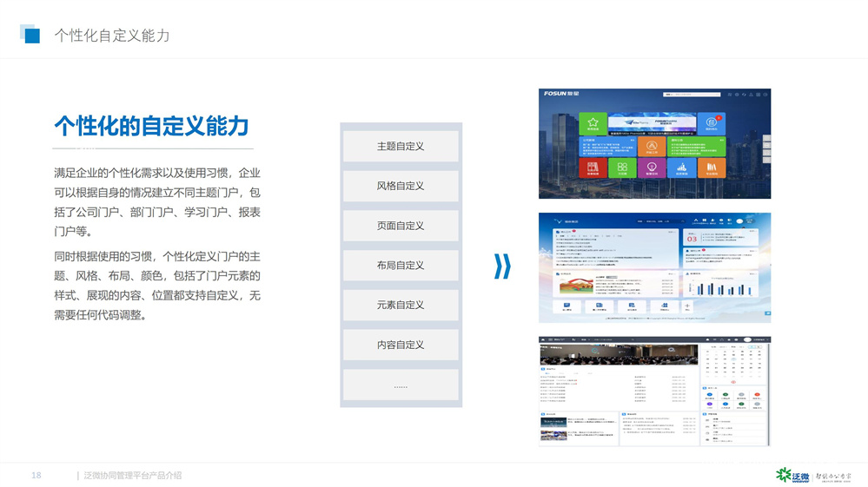Click the calendar in the bottom portal screenshot
The height and width of the screenshot is (487, 868).
733,363
